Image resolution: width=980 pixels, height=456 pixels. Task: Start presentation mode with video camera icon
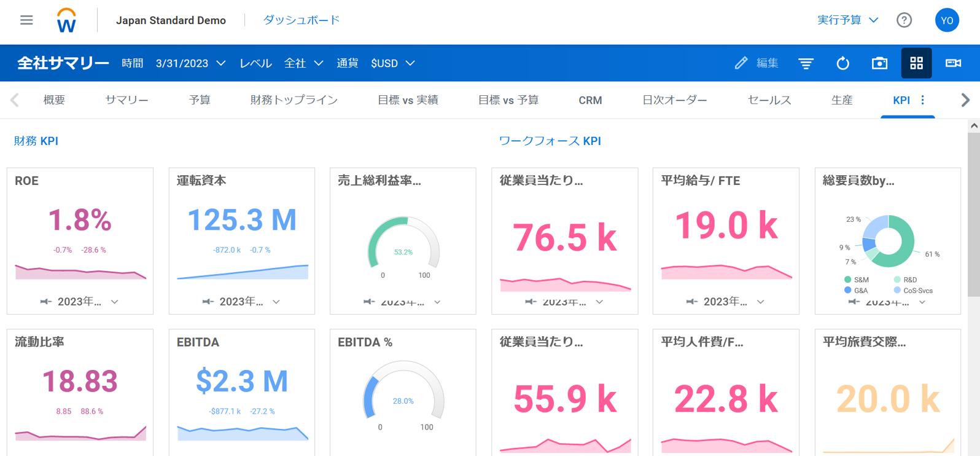(x=953, y=63)
